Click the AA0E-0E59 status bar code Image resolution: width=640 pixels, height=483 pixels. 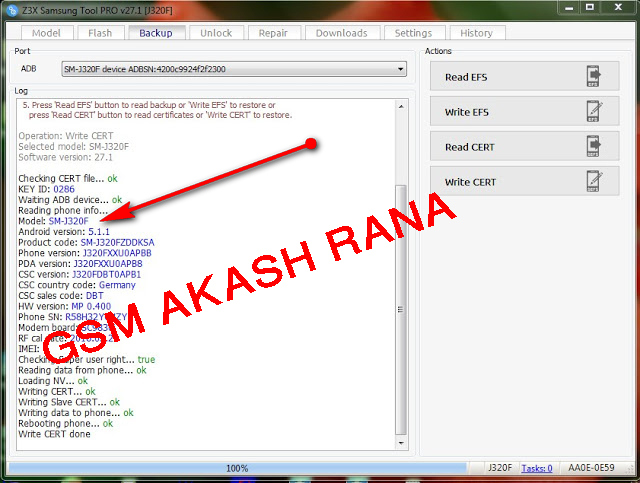click(x=591, y=467)
